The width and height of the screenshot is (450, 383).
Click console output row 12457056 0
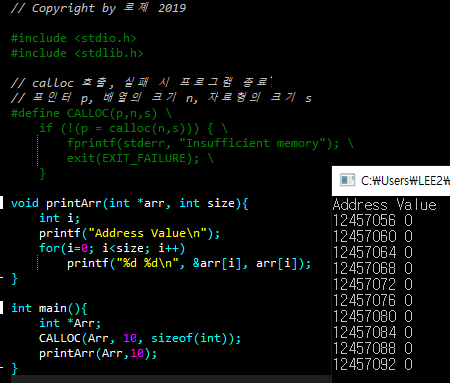(x=373, y=220)
